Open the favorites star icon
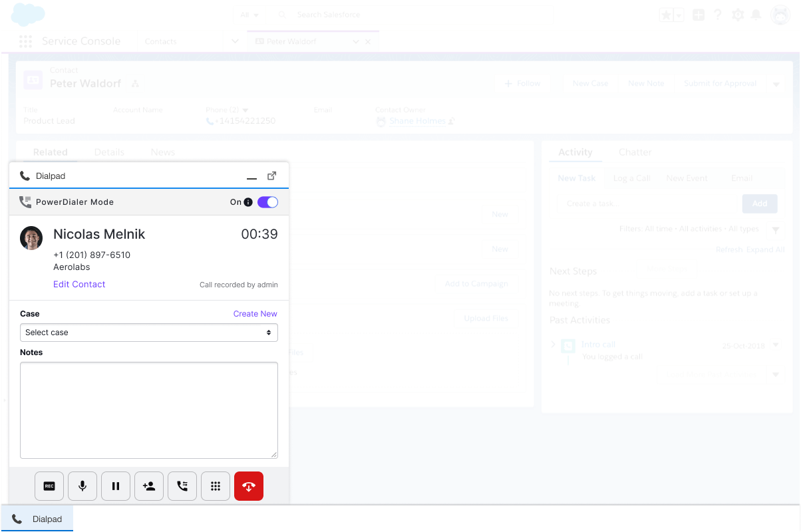The height and width of the screenshot is (532, 801). 666,15
